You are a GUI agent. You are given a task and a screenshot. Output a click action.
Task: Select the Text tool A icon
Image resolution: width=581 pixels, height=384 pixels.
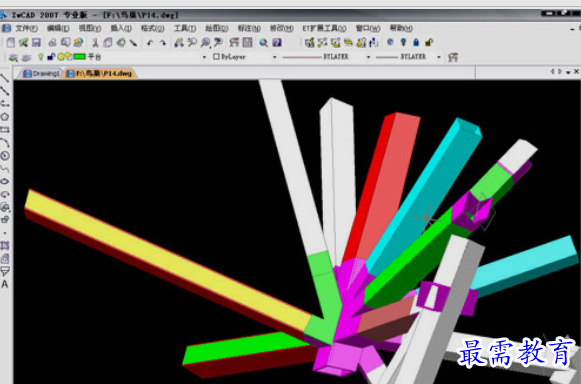(4, 284)
